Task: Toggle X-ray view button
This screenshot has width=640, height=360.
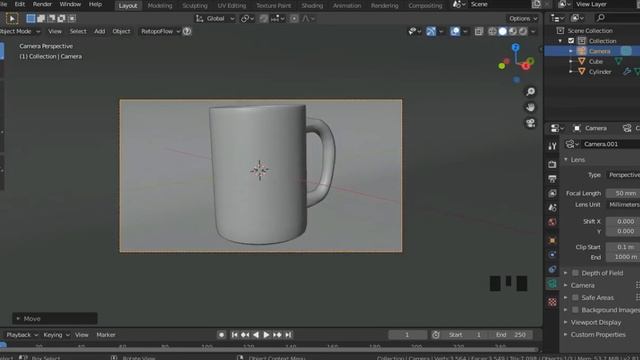Action: tap(479, 31)
